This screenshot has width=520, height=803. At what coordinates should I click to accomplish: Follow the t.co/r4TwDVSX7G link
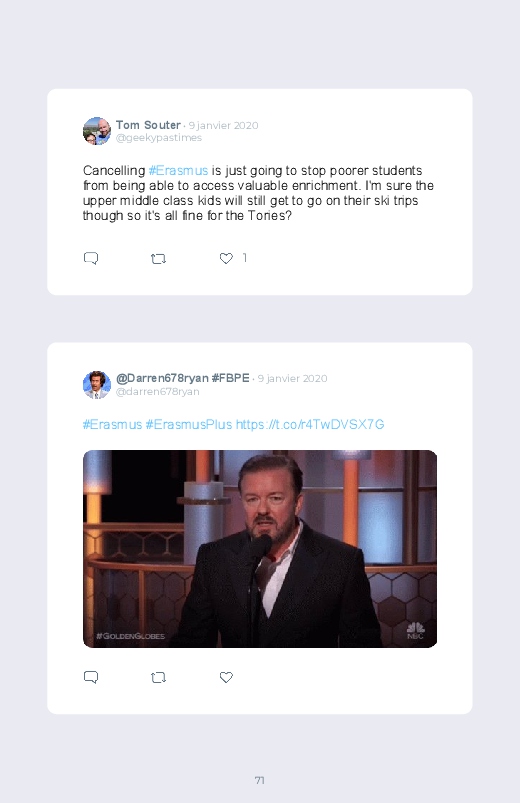310,425
